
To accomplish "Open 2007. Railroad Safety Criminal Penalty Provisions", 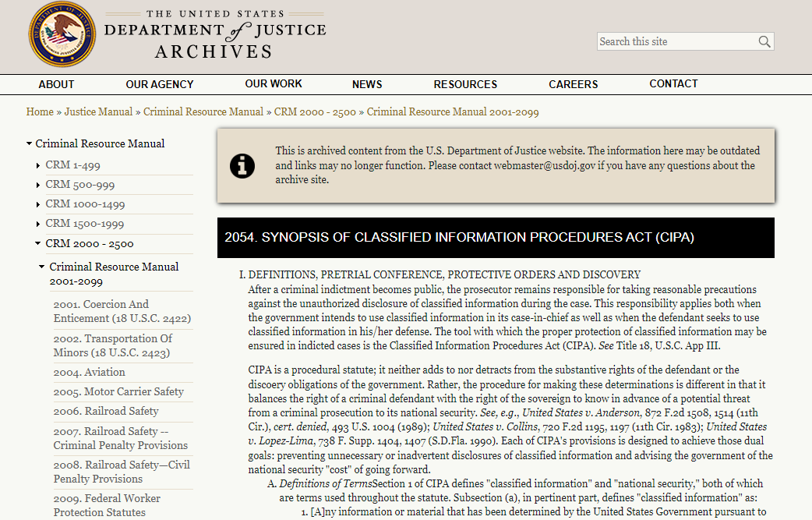I will pyautogui.click(x=121, y=438).
